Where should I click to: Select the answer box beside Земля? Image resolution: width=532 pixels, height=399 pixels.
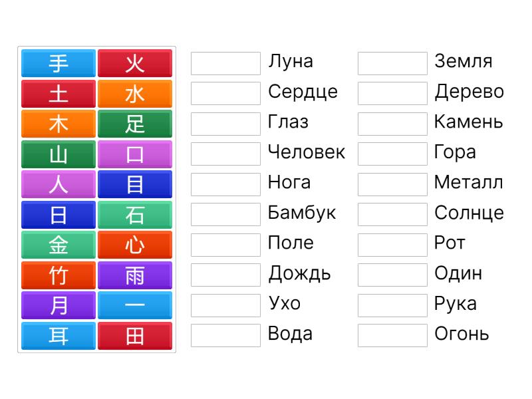click(392, 63)
